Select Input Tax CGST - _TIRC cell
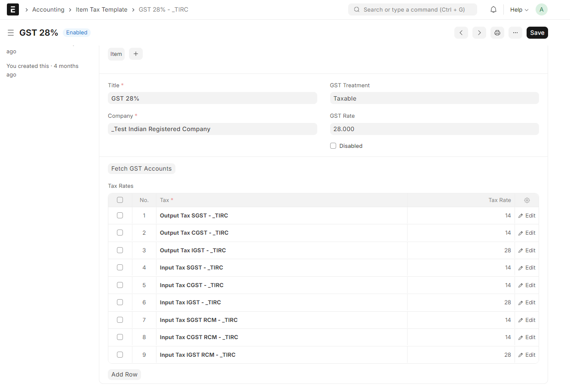The image size is (570, 392). pyautogui.click(x=282, y=285)
